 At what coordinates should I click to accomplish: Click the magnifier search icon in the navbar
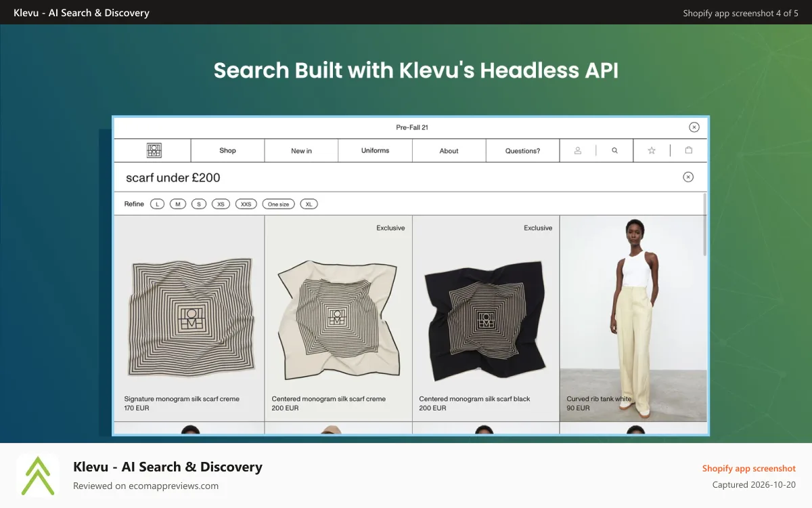(x=614, y=150)
